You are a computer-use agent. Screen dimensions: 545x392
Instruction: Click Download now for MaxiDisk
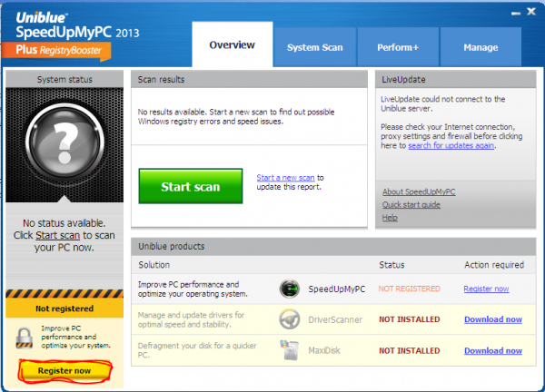tap(493, 350)
